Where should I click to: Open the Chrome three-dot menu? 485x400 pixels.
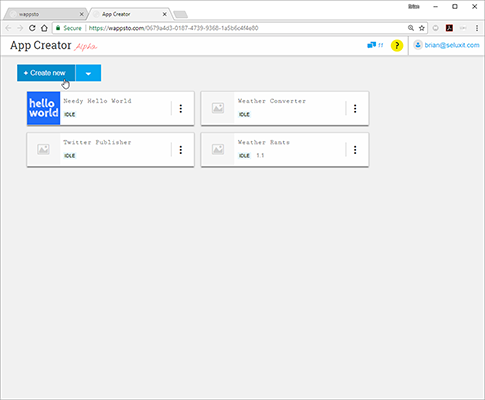pyautogui.click(x=477, y=28)
